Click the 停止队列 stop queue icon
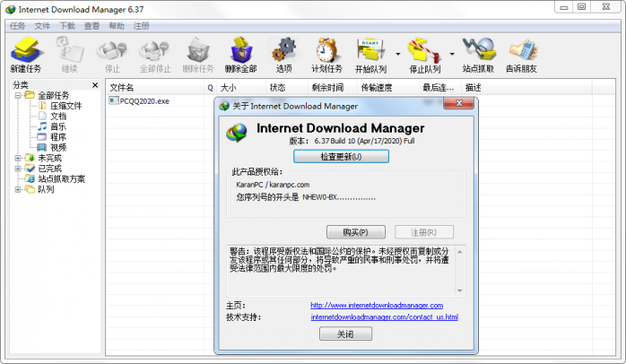626x364 pixels. [425, 55]
